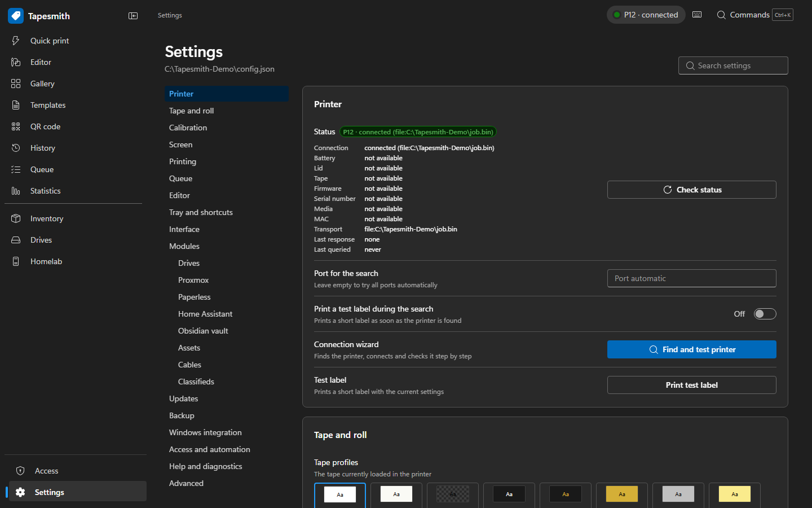Click the Tapesmith logo icon
This screenshot has width=812, height=508.
(x=16, y=16)
